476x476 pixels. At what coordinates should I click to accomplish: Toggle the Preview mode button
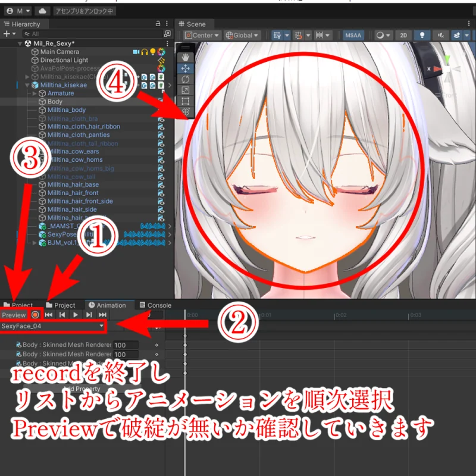(x=14, y=315)
